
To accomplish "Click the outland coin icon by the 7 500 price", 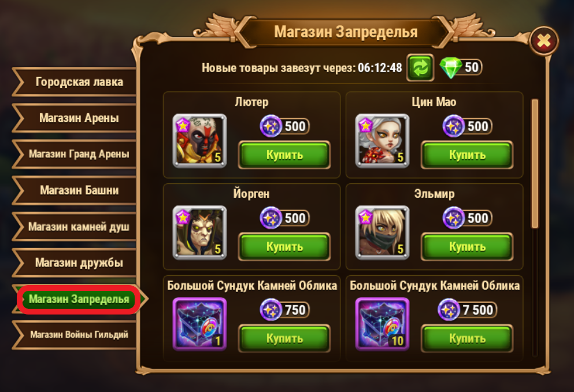I will pyautogui.click(x=449, y=310).
